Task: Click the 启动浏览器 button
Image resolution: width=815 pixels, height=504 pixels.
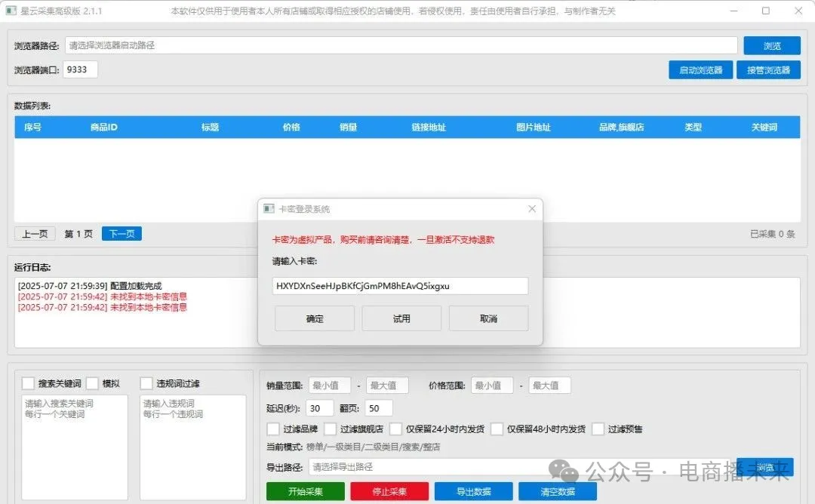Action: pos(700,70)
